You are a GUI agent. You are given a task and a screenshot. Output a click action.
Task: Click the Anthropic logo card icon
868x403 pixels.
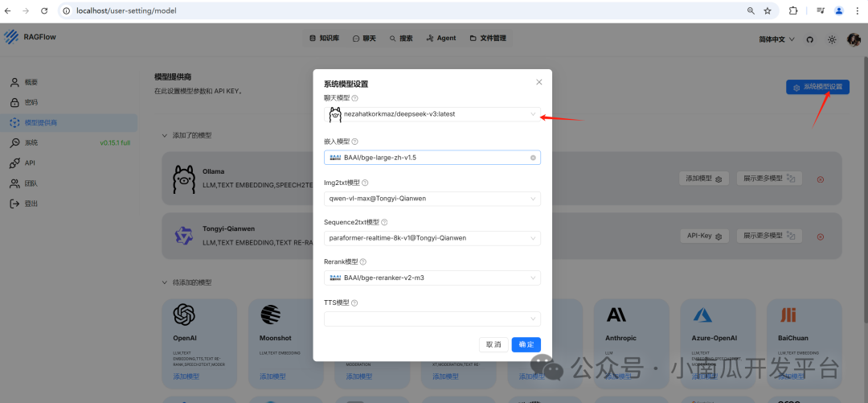click(x=616, y=315)
